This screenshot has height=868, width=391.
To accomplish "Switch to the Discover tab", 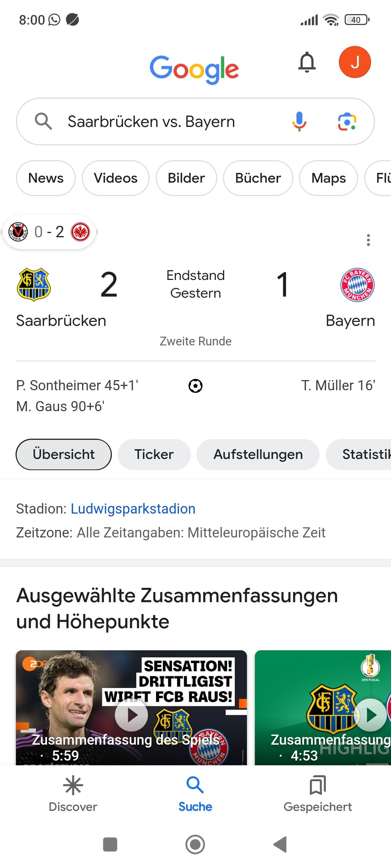I will click(x=73, y=794).
